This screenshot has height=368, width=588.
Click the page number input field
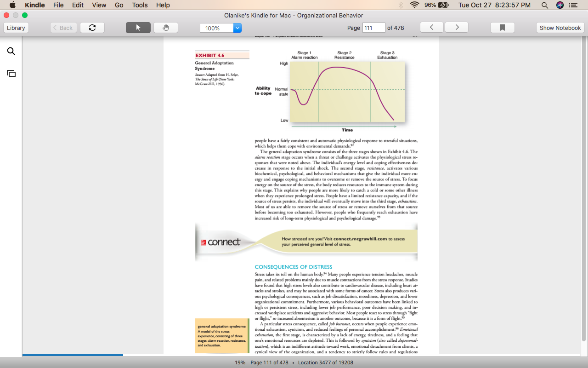373,28
